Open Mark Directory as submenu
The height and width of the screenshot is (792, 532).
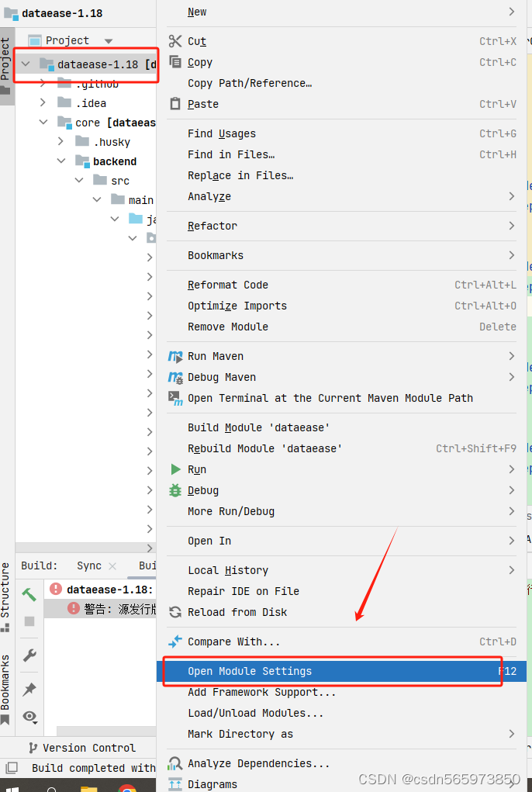(x=342, y=734)
